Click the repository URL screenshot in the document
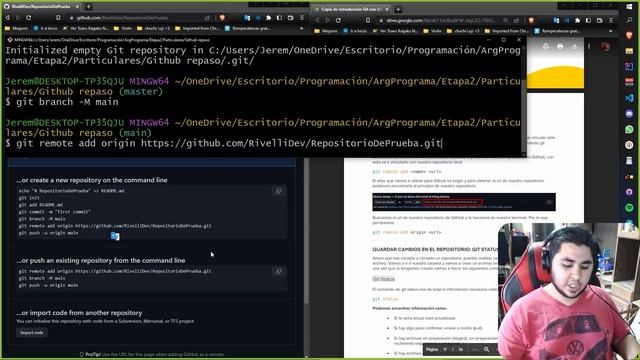The height and width of the screenshot is (360, 640). (464, 202)
